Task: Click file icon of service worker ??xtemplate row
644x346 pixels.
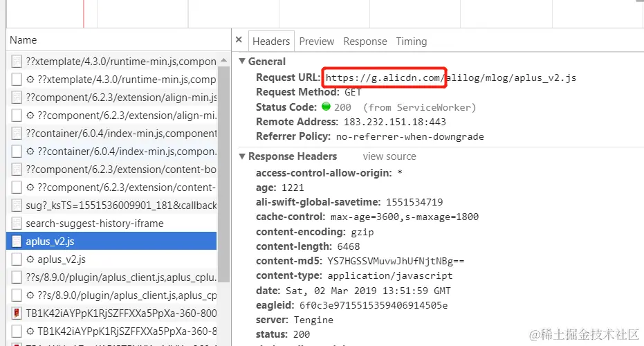Action: pos(17,80)
